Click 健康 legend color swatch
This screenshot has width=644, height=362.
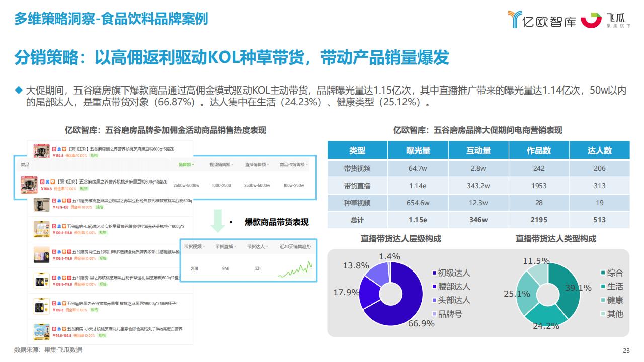click(603, 300)
